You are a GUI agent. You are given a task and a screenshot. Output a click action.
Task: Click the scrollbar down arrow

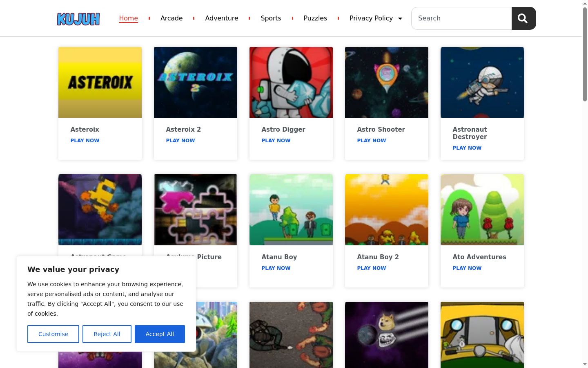click(x=585, y=364)
